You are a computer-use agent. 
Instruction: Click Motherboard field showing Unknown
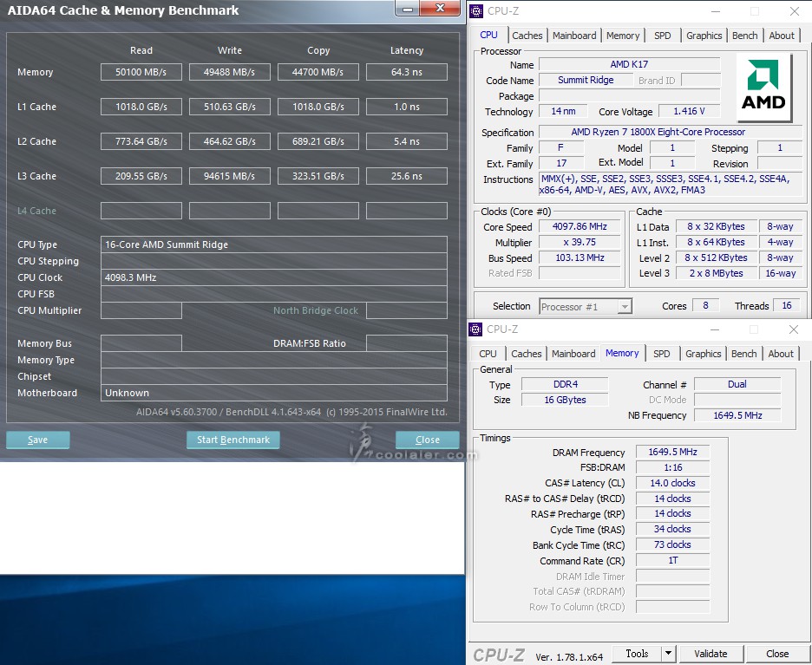pos(274,393)
